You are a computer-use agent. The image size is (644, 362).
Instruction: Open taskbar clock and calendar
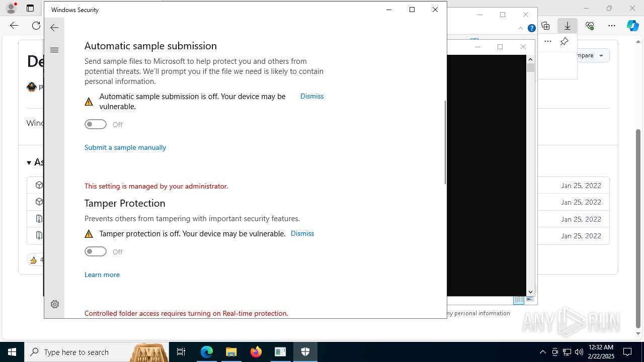[601, 352]
